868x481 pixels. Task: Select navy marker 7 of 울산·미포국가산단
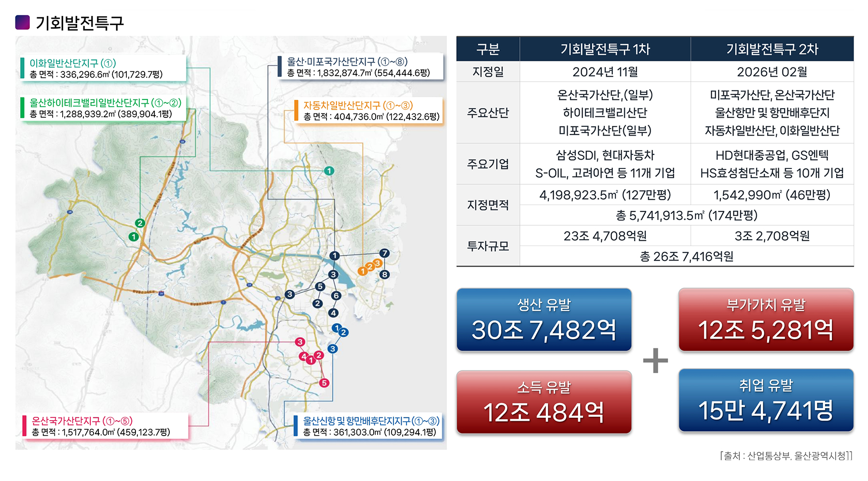(384, 253)
